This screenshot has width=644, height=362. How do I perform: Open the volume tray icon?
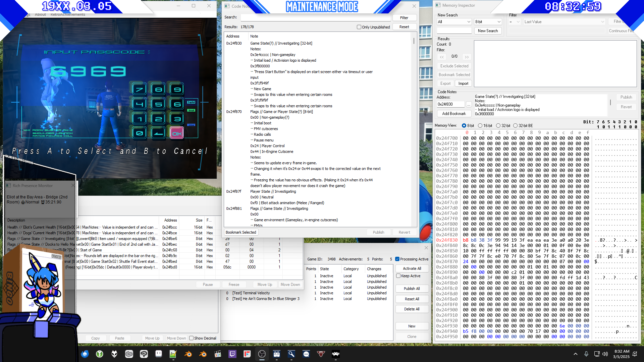[605, 354]
